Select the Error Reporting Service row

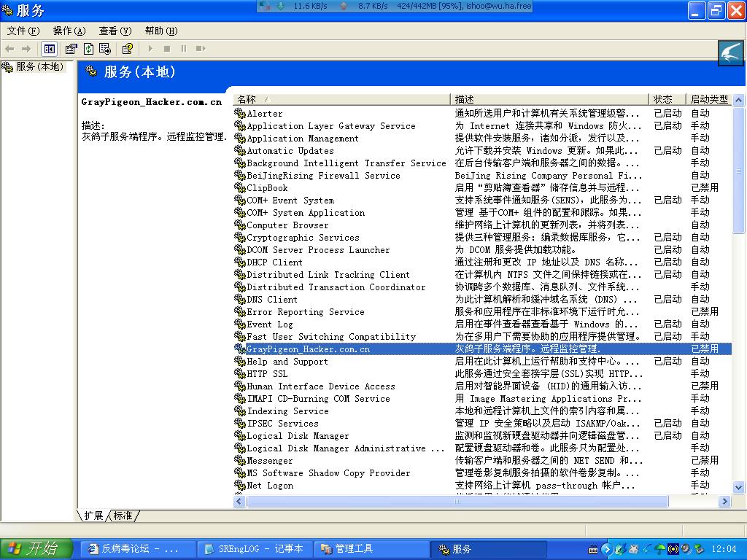[483, 311]
